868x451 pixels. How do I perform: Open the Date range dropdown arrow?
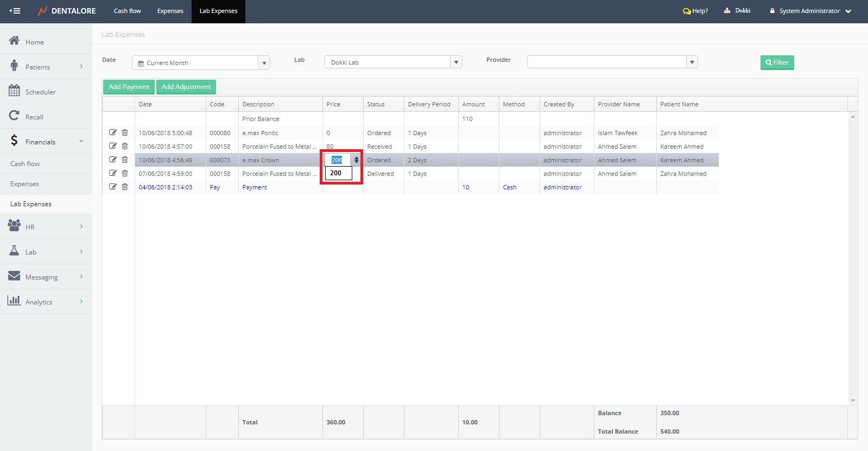264,63
